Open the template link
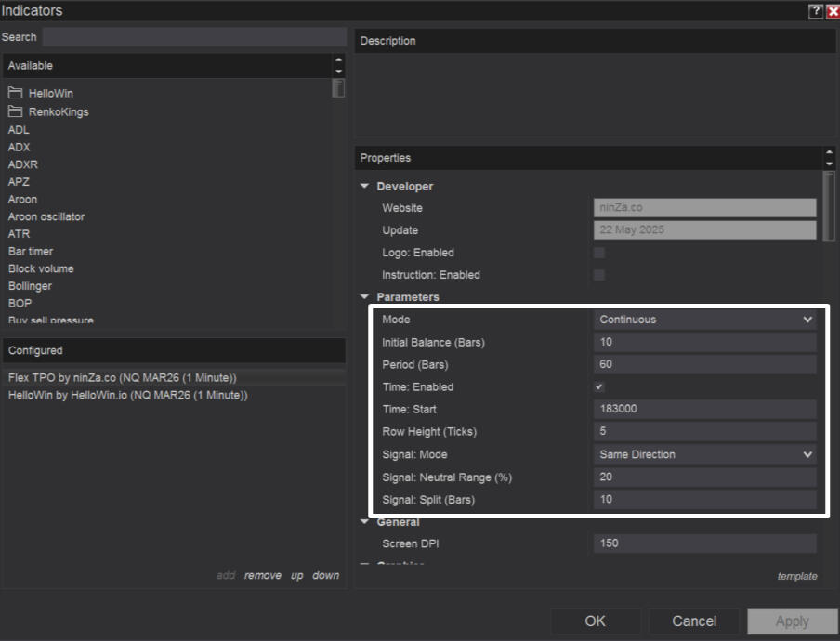 coord(797,576)
